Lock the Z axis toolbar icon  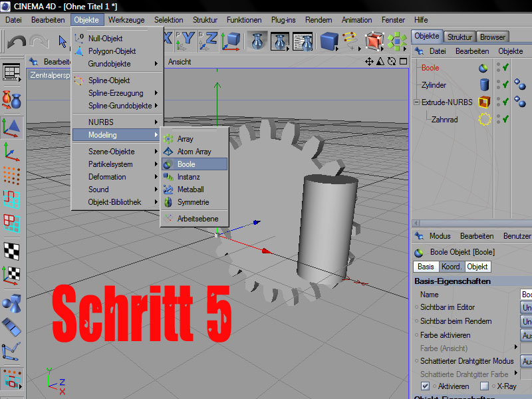pos(209,40)
